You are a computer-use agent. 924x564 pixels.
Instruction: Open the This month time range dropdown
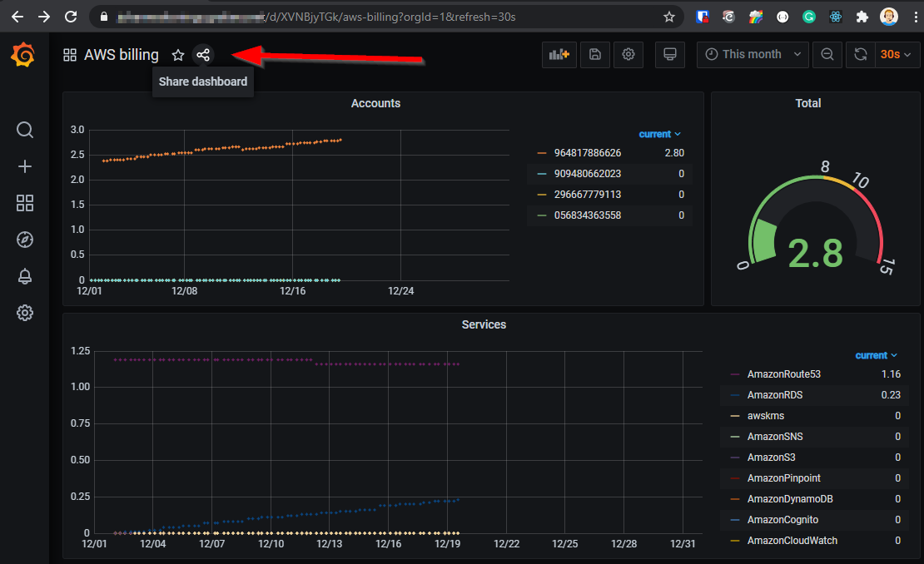coord(752,54)
